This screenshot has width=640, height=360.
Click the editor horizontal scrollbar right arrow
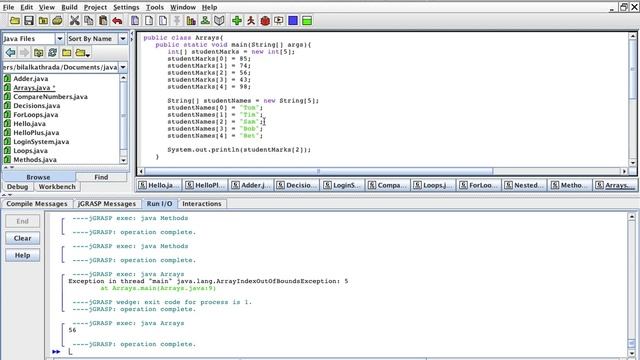(x=624, y=171)
